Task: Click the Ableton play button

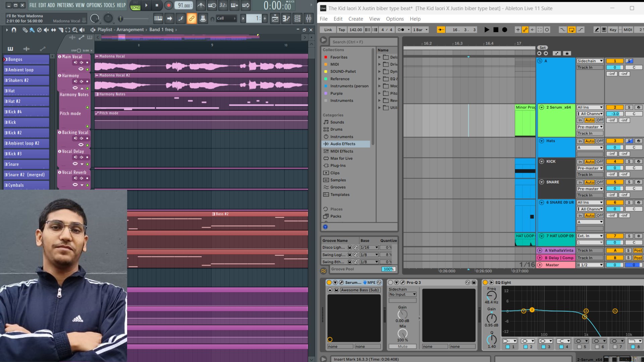Action: [x=487, y=30]
